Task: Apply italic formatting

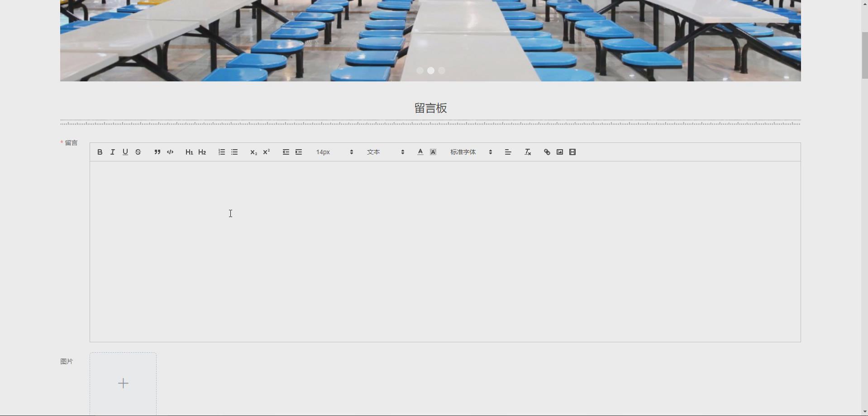Action: (112, 152)
